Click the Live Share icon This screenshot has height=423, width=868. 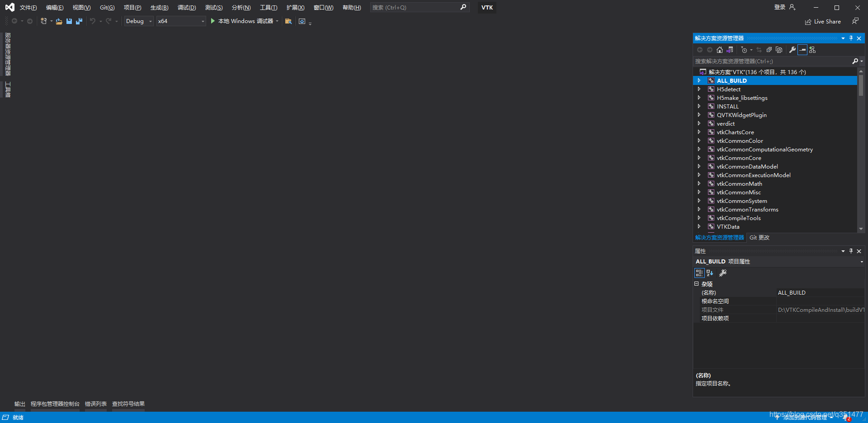click(x=808, y=22)
